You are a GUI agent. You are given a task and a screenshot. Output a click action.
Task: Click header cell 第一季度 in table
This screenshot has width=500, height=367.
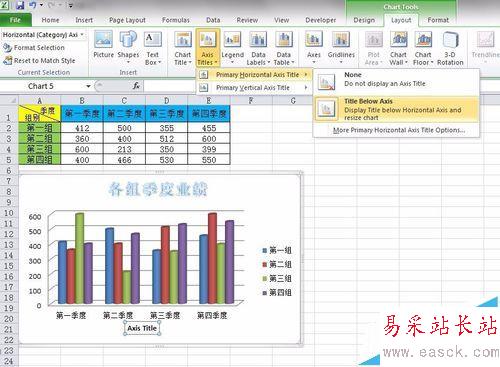tap(82, 114)
